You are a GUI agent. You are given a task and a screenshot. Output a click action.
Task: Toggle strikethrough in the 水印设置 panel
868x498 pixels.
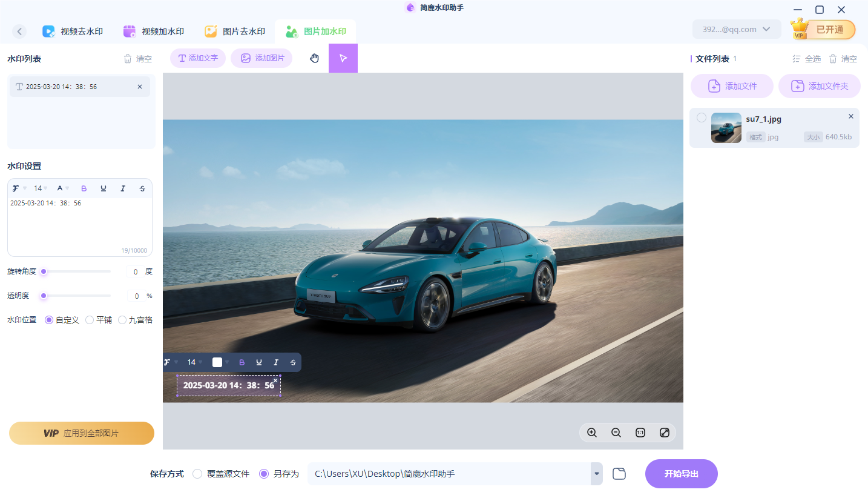point(142,188)
